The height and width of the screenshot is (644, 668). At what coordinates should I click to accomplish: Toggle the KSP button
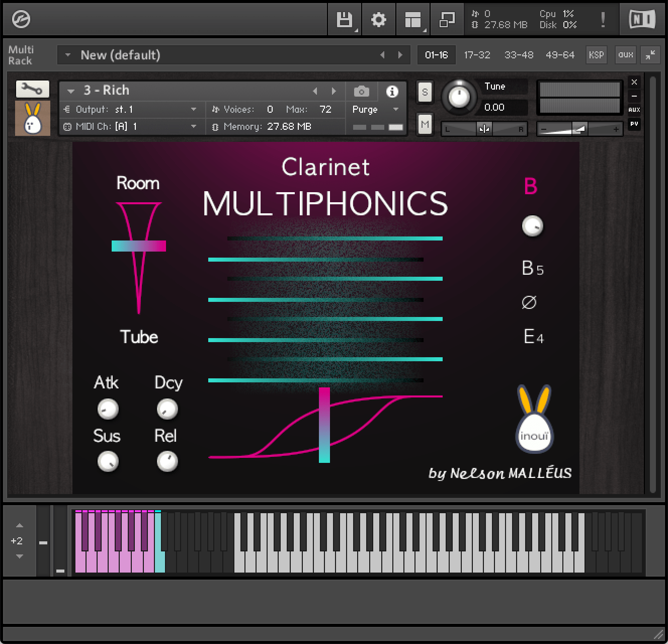(x=596, y=55)
